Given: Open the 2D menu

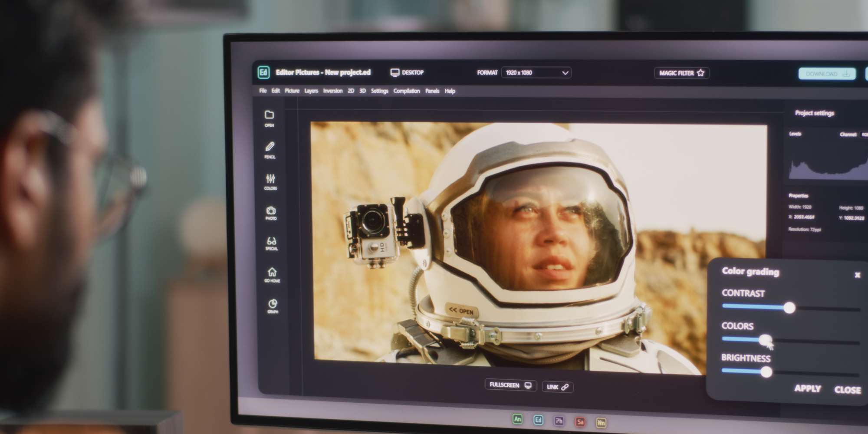Looking at the screenshot, I should click(x=351, y=91).
